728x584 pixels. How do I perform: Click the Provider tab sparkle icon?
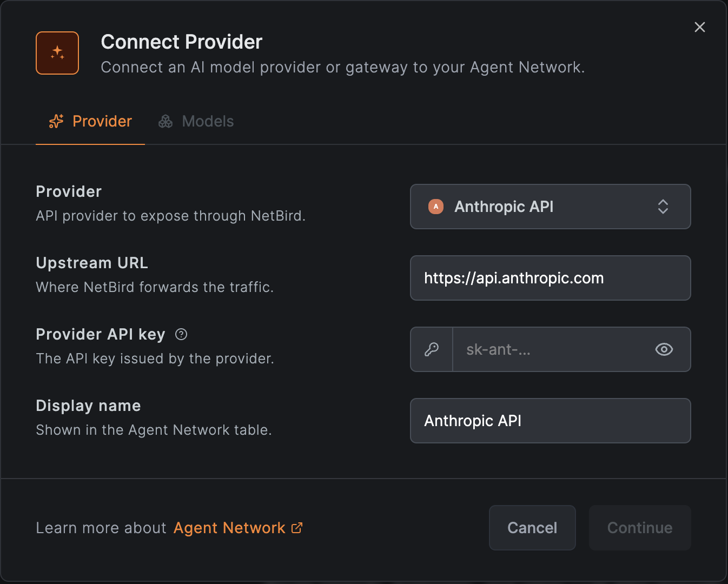56,122
